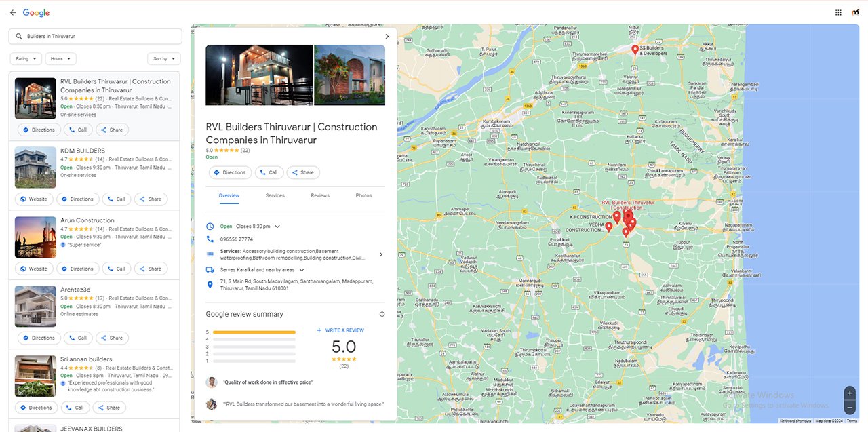Select the Overview tab

(229, 195)
